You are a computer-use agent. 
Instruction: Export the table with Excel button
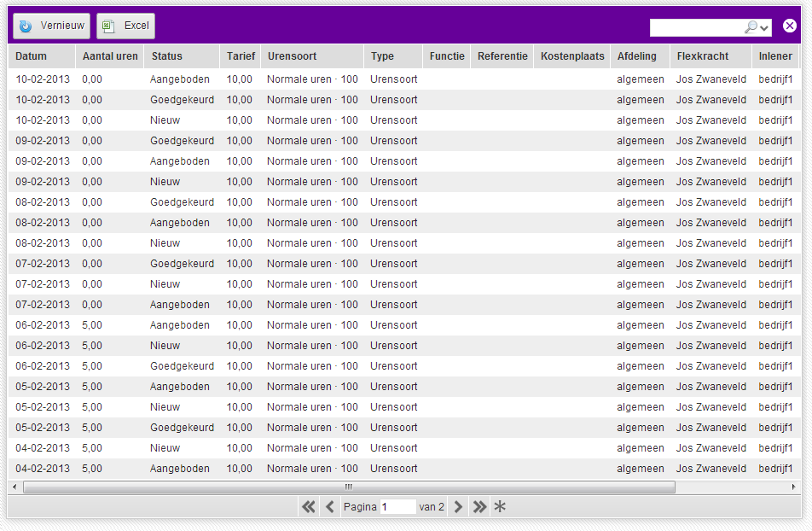[126, 26]
